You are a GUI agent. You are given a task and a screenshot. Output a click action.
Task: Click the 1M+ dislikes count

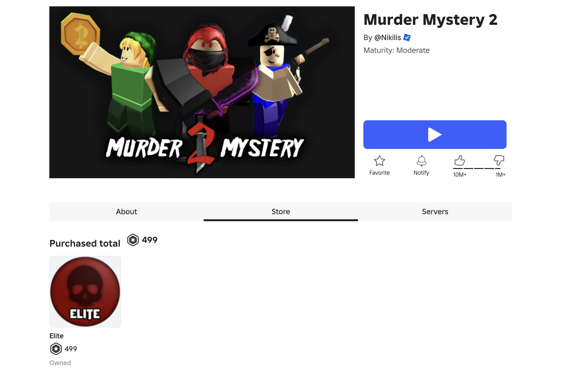(500, 175)
